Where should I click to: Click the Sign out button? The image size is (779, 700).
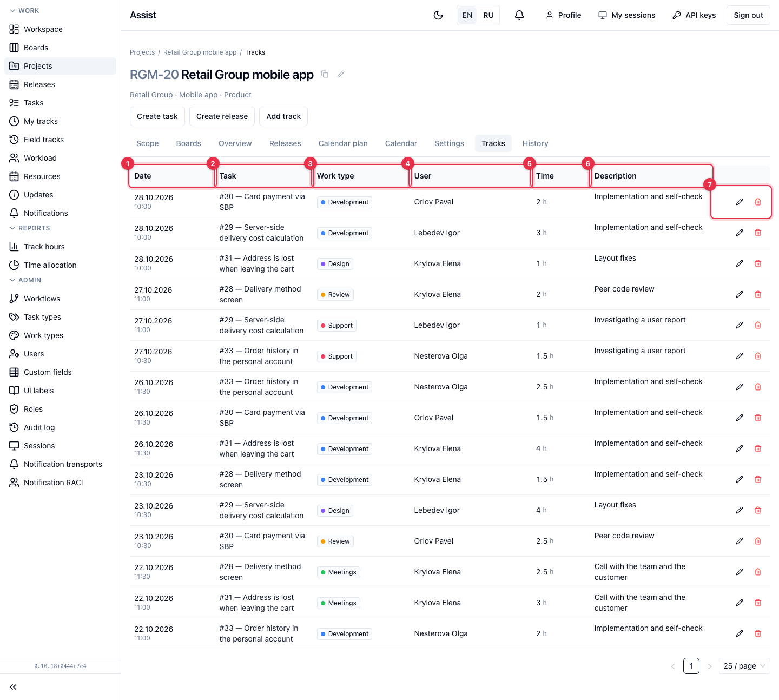coord(748,15)
